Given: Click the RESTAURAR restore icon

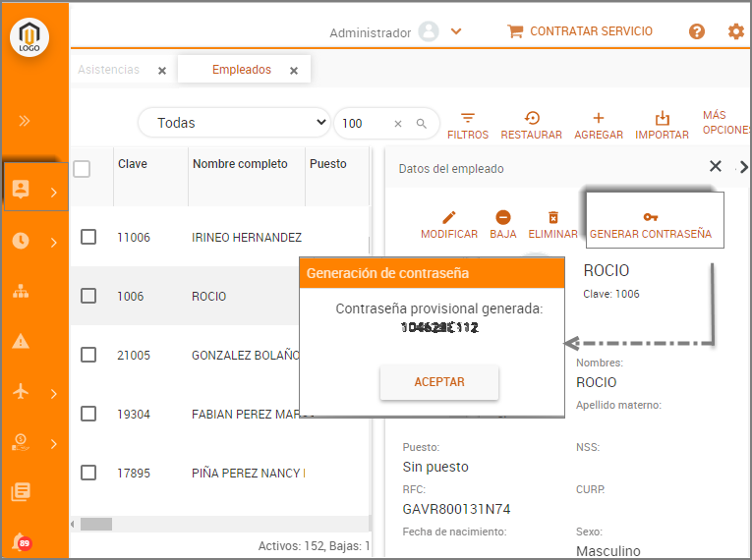Looking at the screenshot, I should point(532,118).
